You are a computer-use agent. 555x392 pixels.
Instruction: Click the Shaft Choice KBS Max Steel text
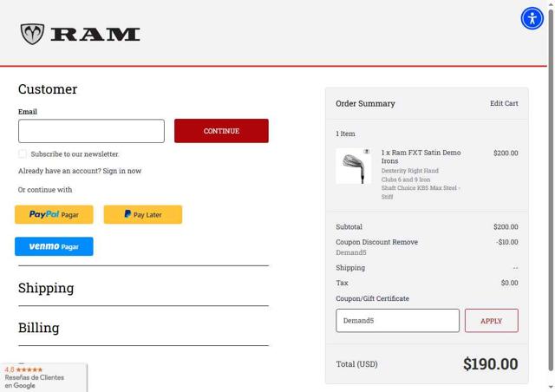pyautogui.click(x=421, y=193)
